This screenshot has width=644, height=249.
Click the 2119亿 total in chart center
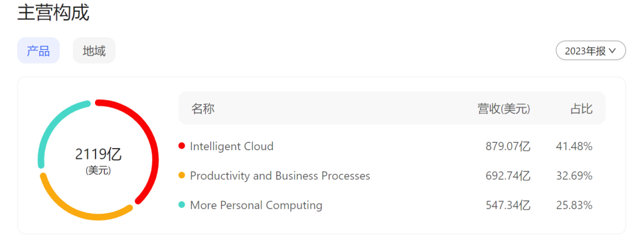click(x=98, y=155)
